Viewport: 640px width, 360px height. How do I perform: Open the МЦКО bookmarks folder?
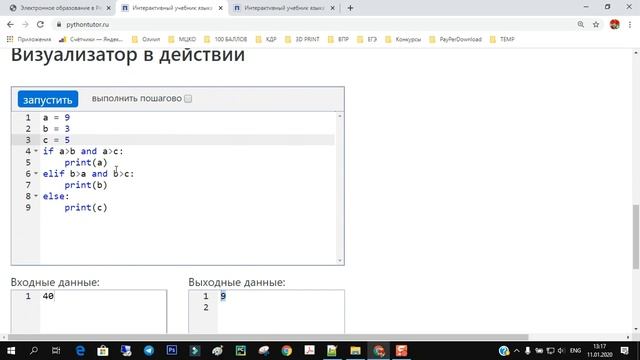click(x=182, y=39)
